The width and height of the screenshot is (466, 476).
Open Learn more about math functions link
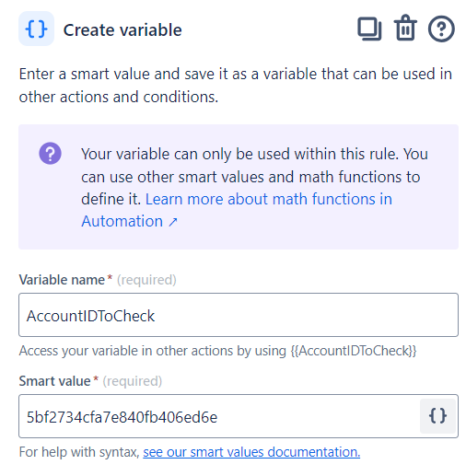(237, 210)
